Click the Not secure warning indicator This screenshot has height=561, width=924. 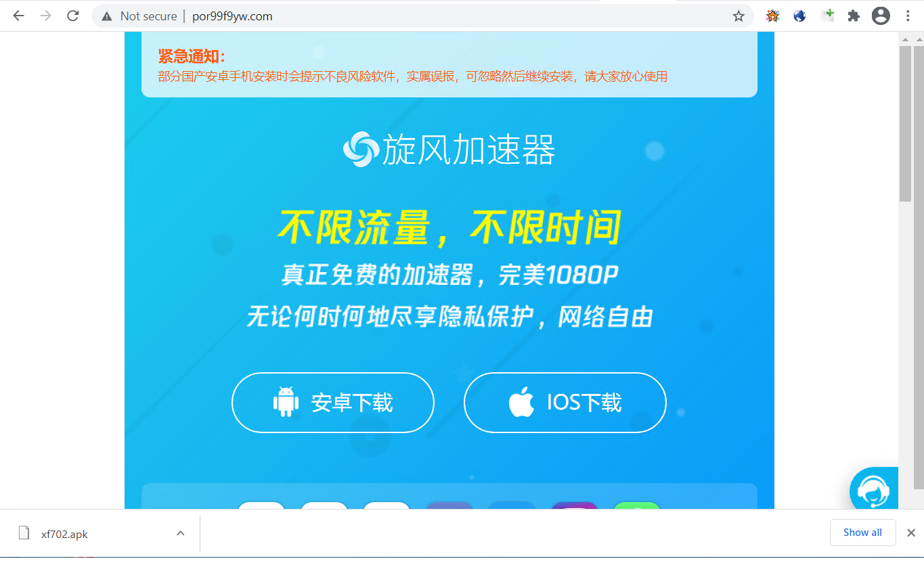pos(139,16)
